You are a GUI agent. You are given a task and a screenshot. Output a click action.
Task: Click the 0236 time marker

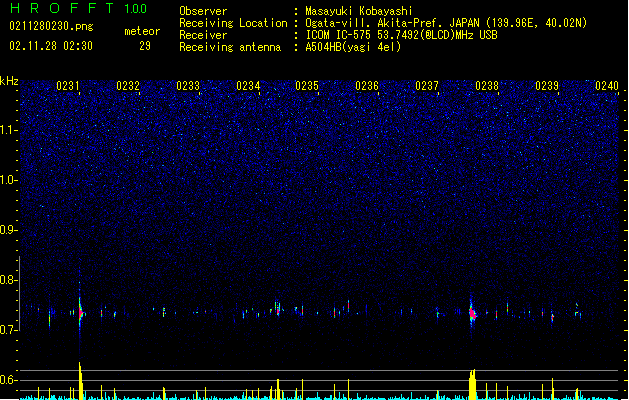367,86
